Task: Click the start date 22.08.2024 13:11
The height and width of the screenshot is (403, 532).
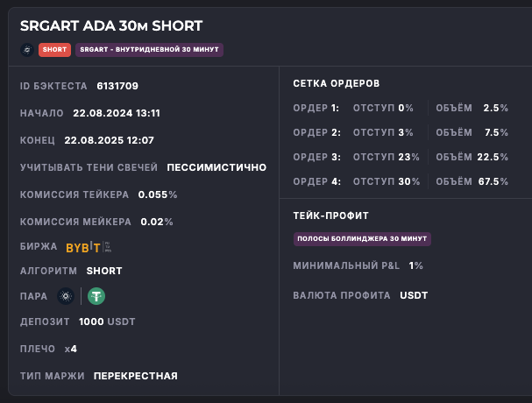Action: click(117, 113)
